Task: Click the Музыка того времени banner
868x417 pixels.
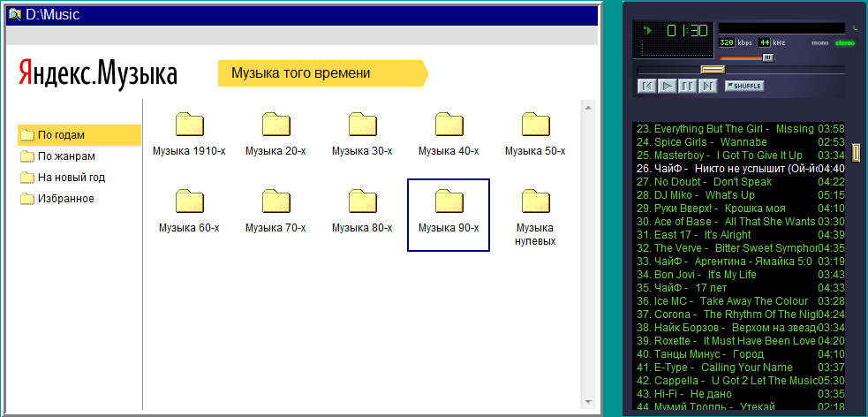Action: click(x=321, y=73)
